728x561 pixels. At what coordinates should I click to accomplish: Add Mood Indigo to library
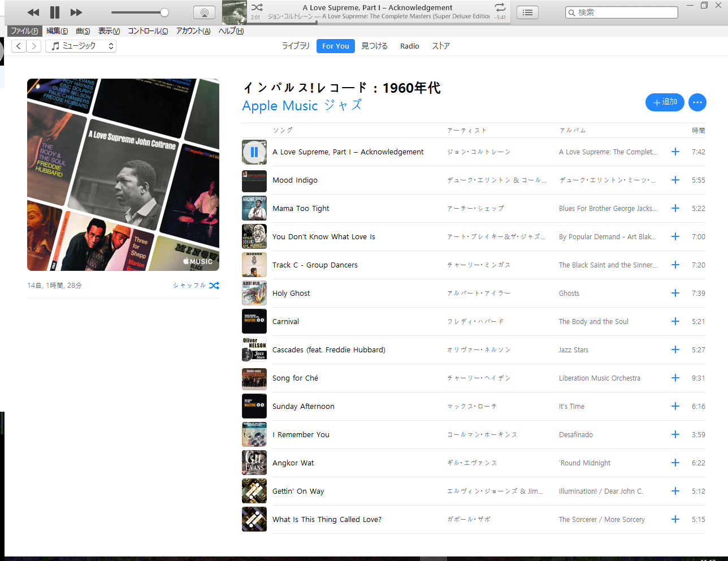pyautogui.click(x=675, y=180)
